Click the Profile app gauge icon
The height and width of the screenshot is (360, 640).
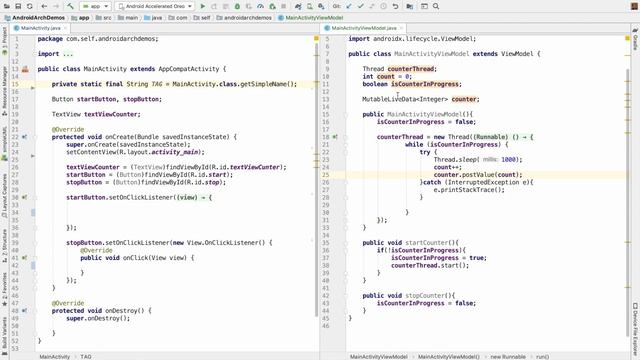click(260, 6)
